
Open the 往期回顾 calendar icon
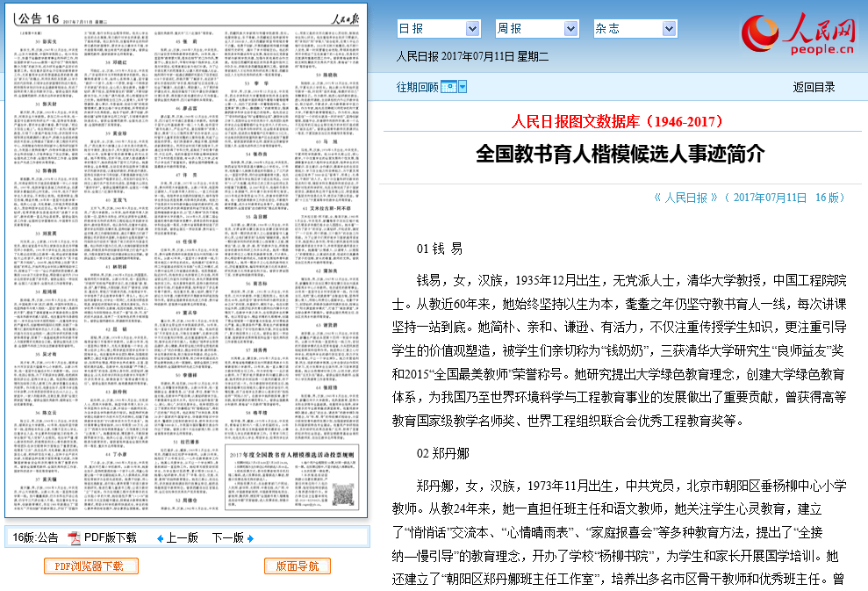(x=448, y=87)
